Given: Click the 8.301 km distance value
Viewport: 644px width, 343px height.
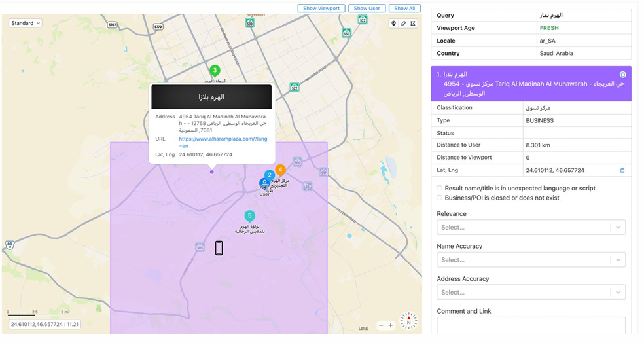Looking at the screenshot, I should pos(538,145).
